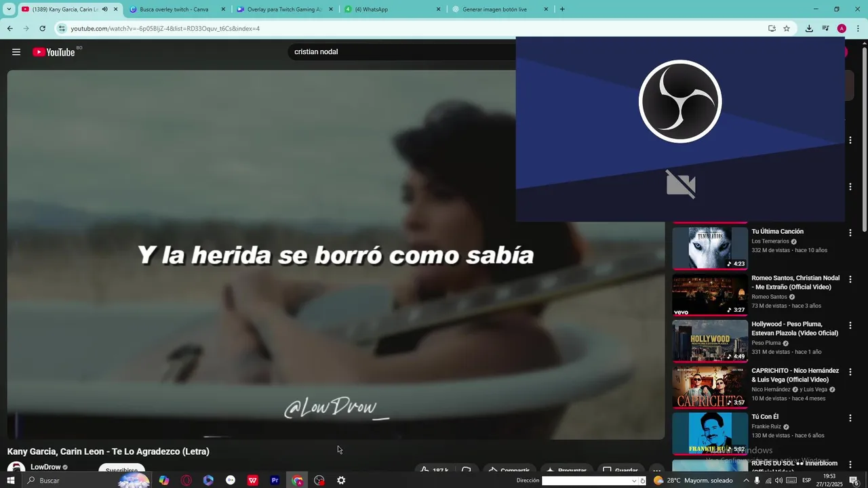
Task: Expand the taskbar Dirección address dropdown
Action: point(635,481)
